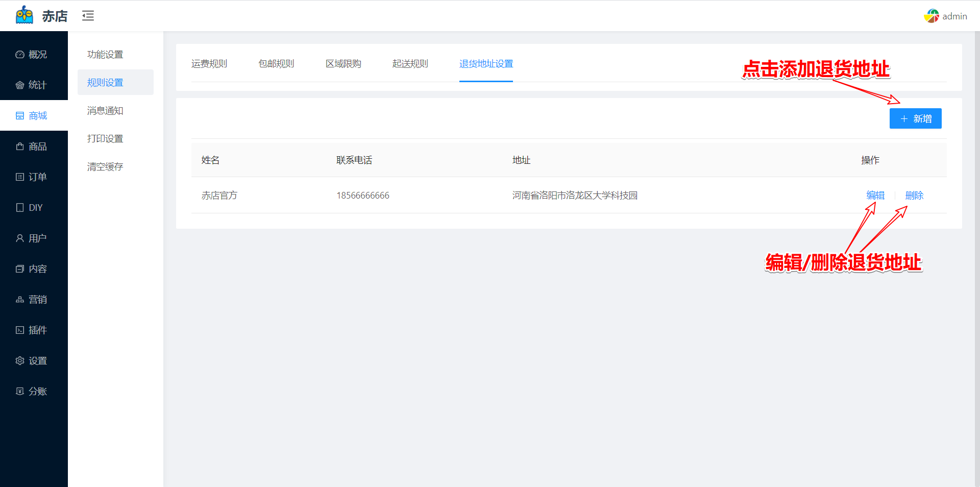The height and width of the screenshot is (487, 980).
Task: Click the 营销 menu label
Action: (38, 300)
